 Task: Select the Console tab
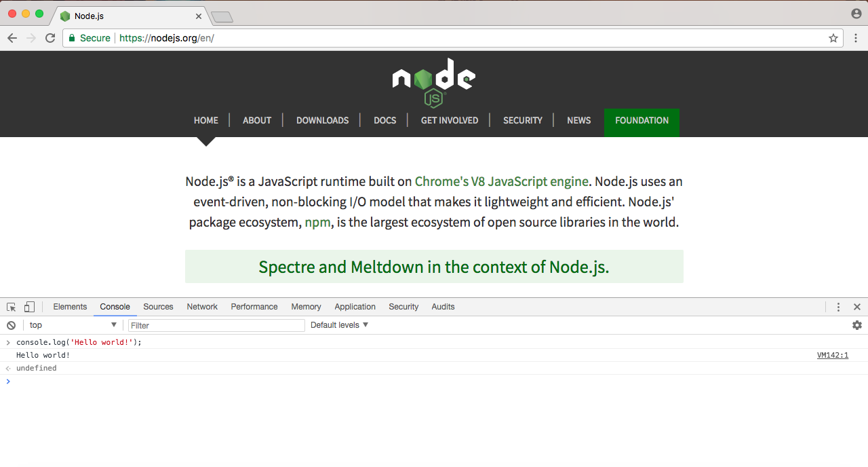point(115,307)
